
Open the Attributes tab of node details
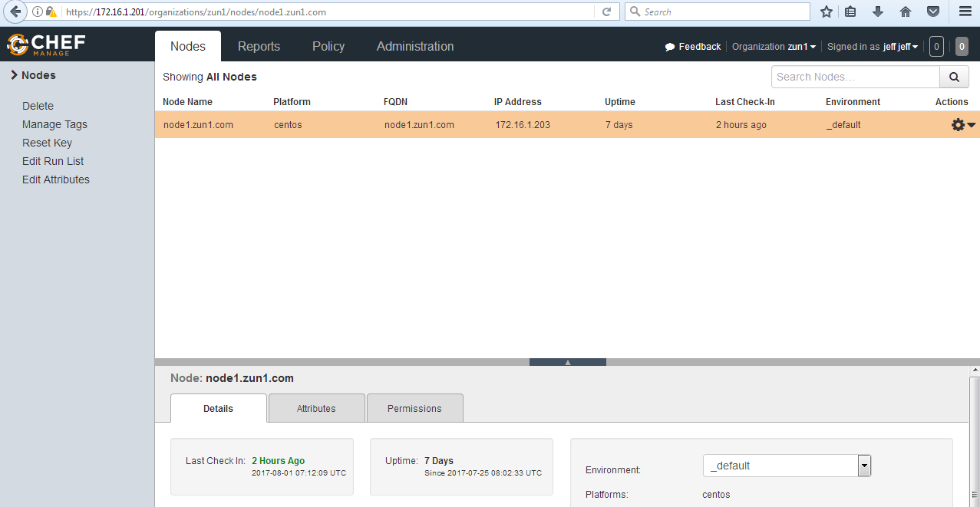tap(316, 408)
